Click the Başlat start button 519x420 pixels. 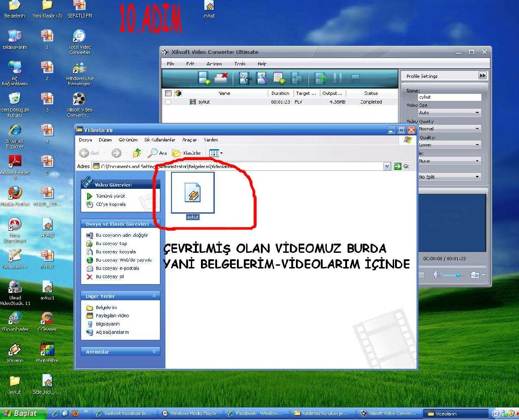coord(23,414)
